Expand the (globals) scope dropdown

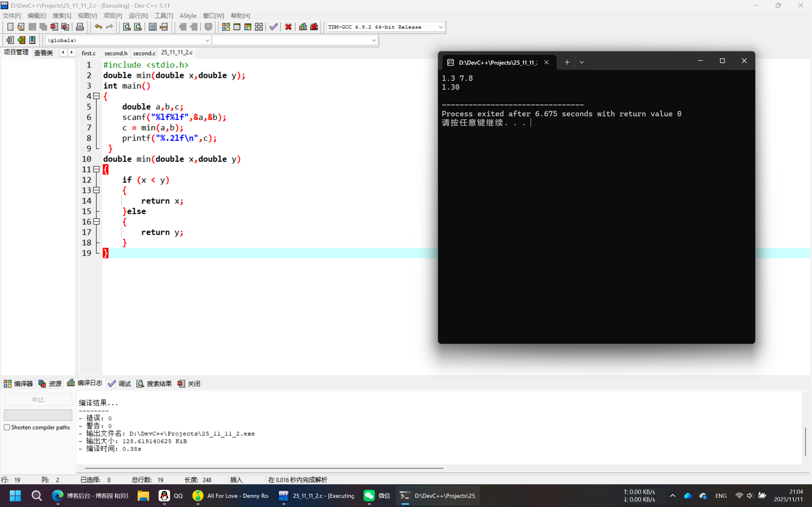point(207,40)
